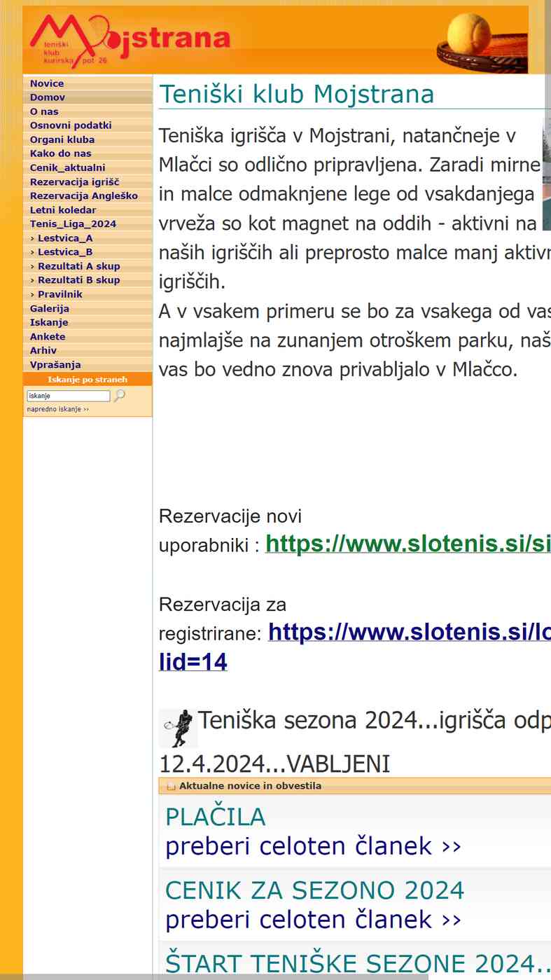Screen dimensions: 551x980
Task: Read full article under CENIK ZA SEZONO 2024
Action: (x=314, y=919)
